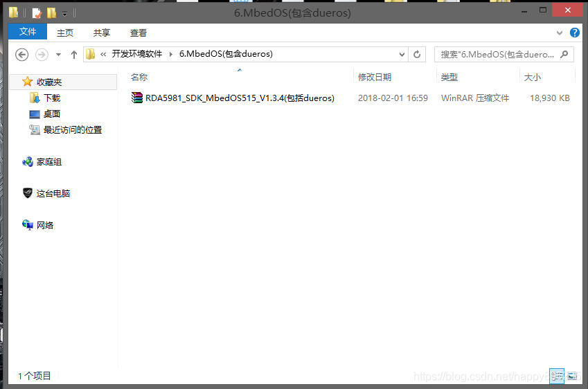Open the Customize Quick Access Toolbar dropdown
The height and width of the screenshot is (389, 588).
(65, 14)
